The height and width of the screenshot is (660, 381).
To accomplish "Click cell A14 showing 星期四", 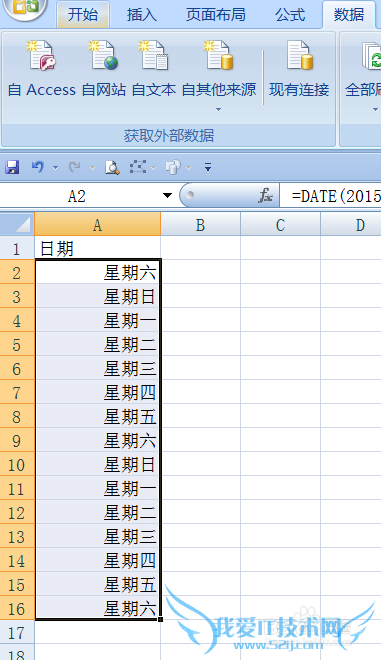I will click(x=97, y=561).
